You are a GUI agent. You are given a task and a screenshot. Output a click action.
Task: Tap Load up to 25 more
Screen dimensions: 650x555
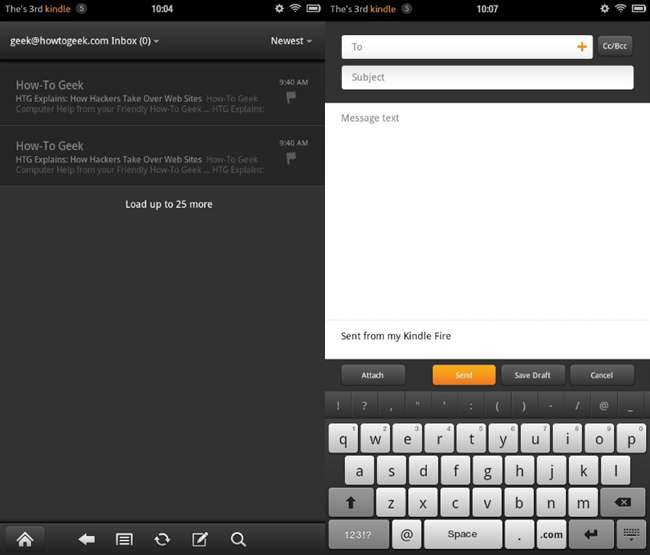[169, 204]
